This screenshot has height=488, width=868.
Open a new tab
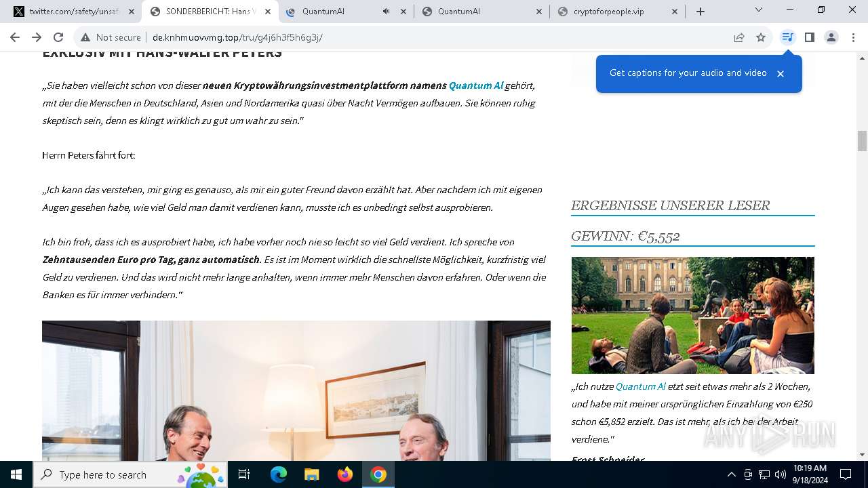[701, 12]
